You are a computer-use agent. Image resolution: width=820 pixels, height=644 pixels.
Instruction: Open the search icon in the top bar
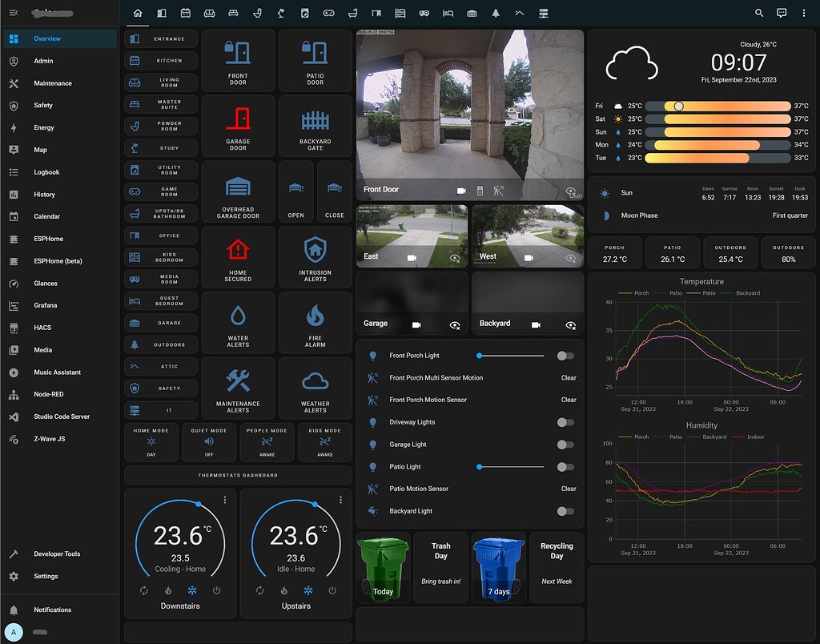759,14
